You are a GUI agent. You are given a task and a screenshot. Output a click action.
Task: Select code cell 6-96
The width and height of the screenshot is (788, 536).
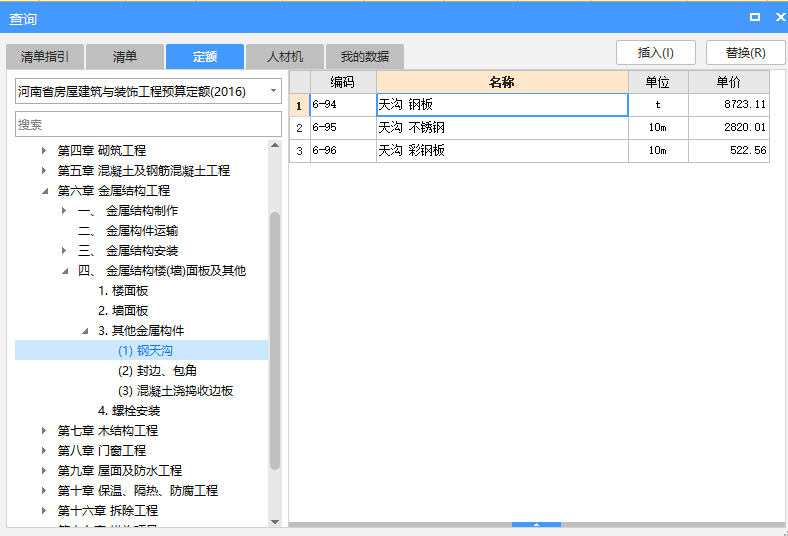tap(343, 151)
